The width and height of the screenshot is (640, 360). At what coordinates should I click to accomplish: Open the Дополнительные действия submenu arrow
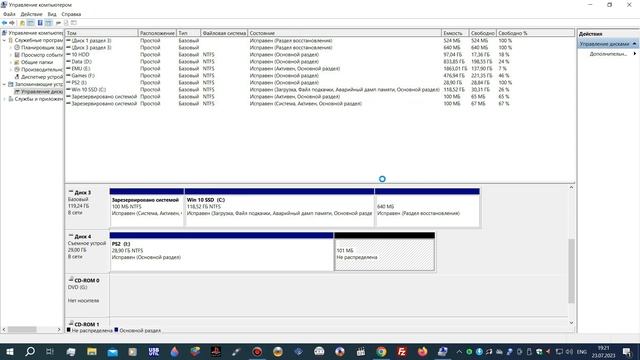[x=635, y=54]
